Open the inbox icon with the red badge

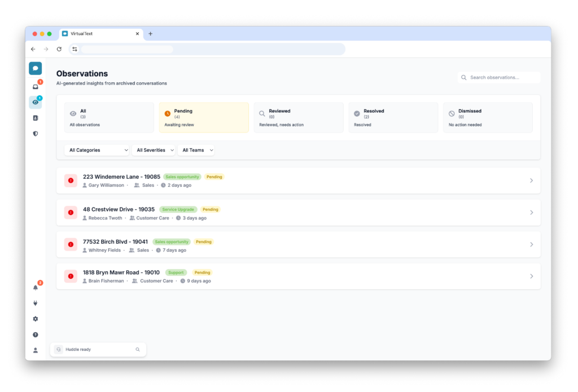coord(35,86)
